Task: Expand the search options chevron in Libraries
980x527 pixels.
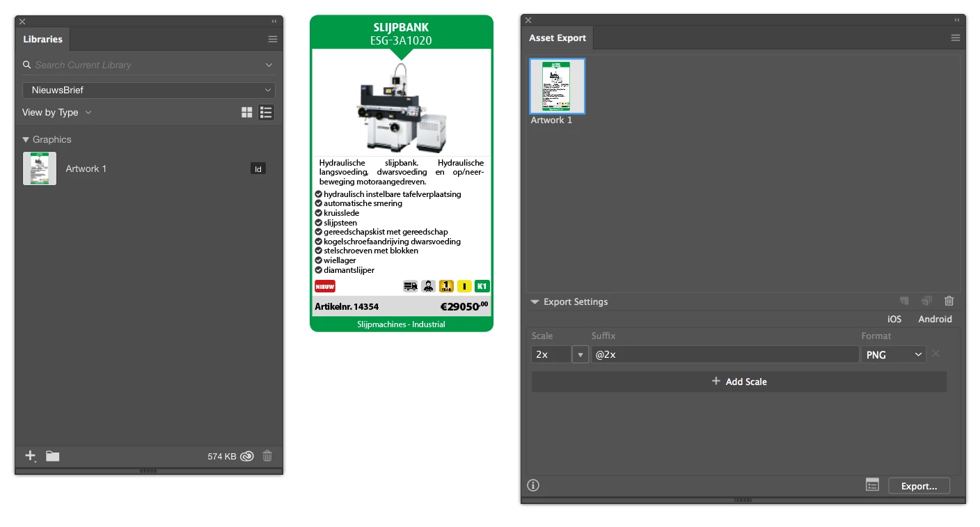Action: (x=269, y=65)
